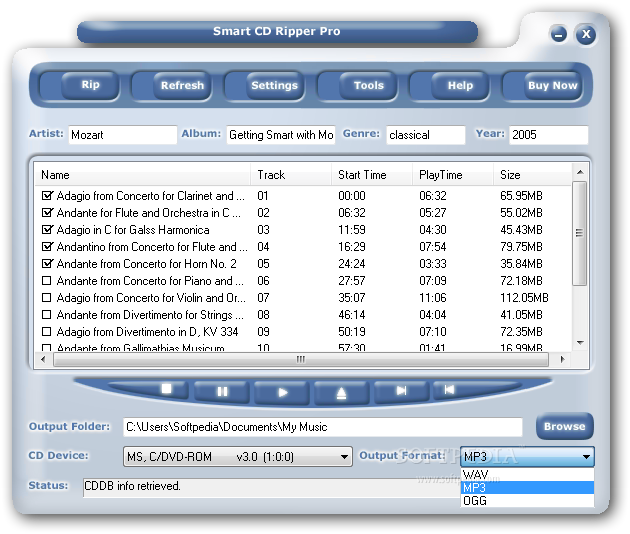Viewport: 630px width, 534px height.
Task: Go back to the previous track
Action: click(449, 389)
